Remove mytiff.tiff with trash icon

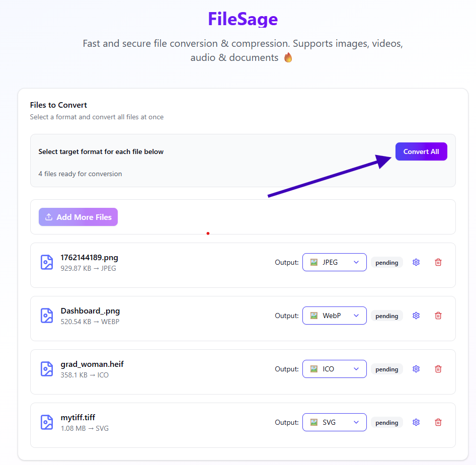[x=438, y=422]
